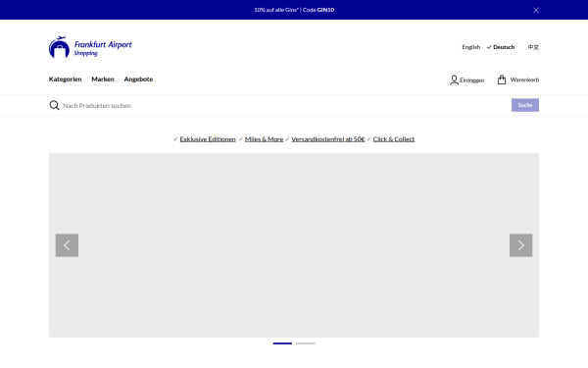Open the Frankfurt Airport Shopping logo
Screen dimensions: 588x368
[90, 47]
